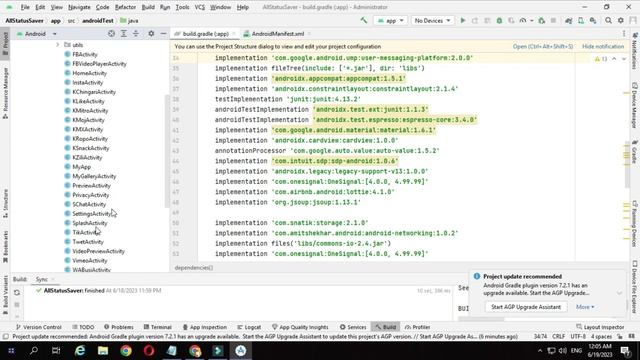Open Bookmarks side tab
Image resolution: width=640 pixels, height=360 pixels.
coord(5,247)
